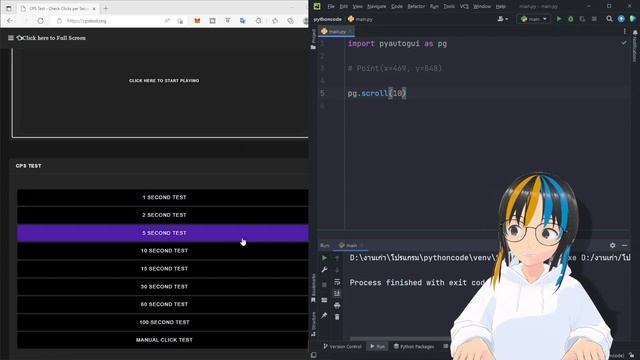Rerun main from the Run panel play icon
Viewport: 640px width, 360px height.
pos(324,258)
